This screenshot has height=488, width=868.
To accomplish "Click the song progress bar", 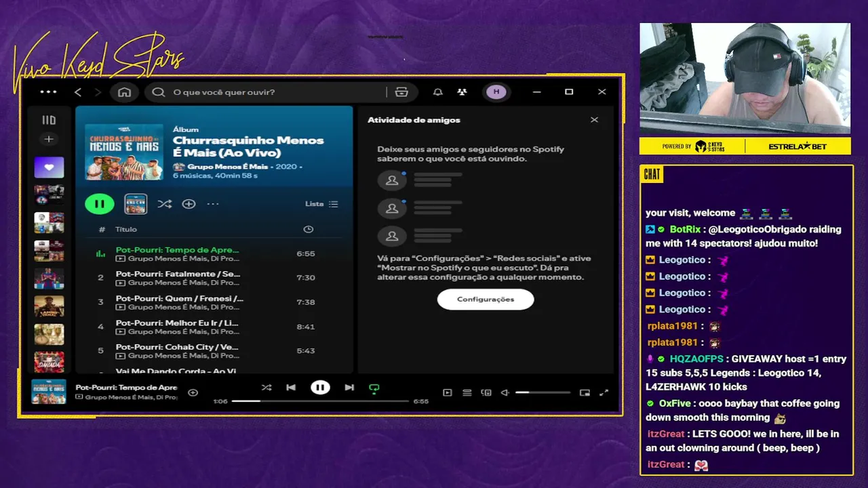I will click(320, 401).
